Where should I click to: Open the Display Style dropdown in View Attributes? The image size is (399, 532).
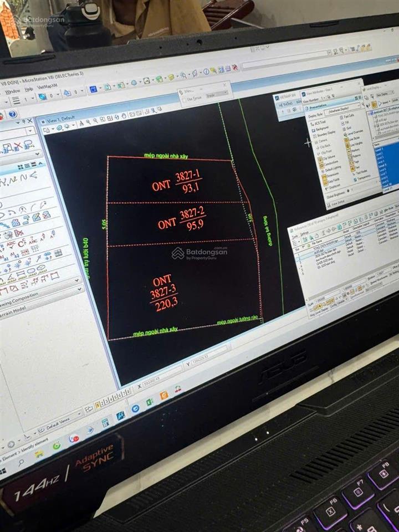pos(342,109)
